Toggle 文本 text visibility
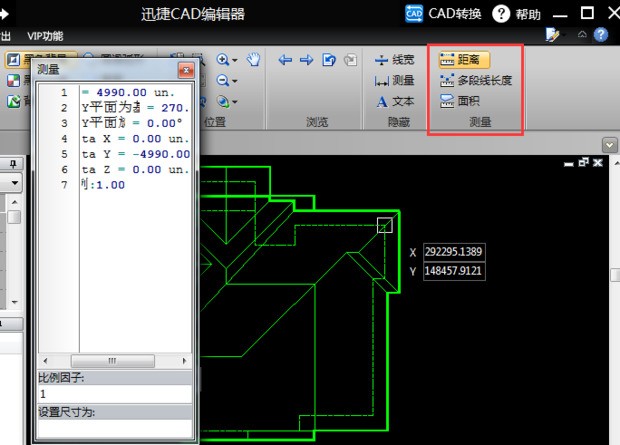The height and width of the screenshot is (445, 620). (x=394, y=101)
